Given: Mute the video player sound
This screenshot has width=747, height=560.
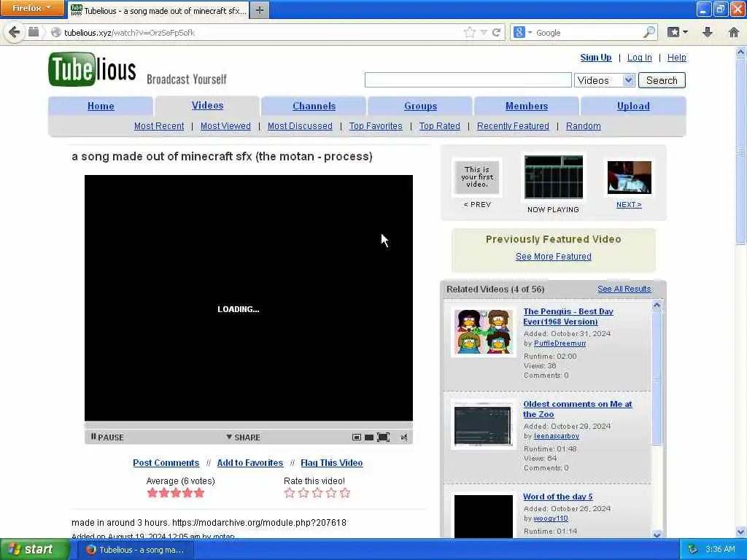Looking at the screenshot, I should 404,437.
